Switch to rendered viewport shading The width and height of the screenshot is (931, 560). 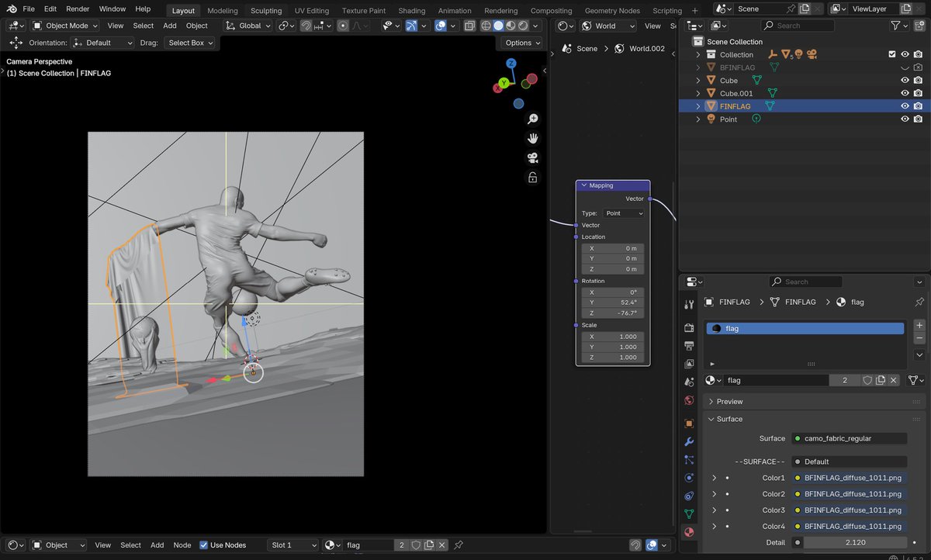click(x=524, y=26)
